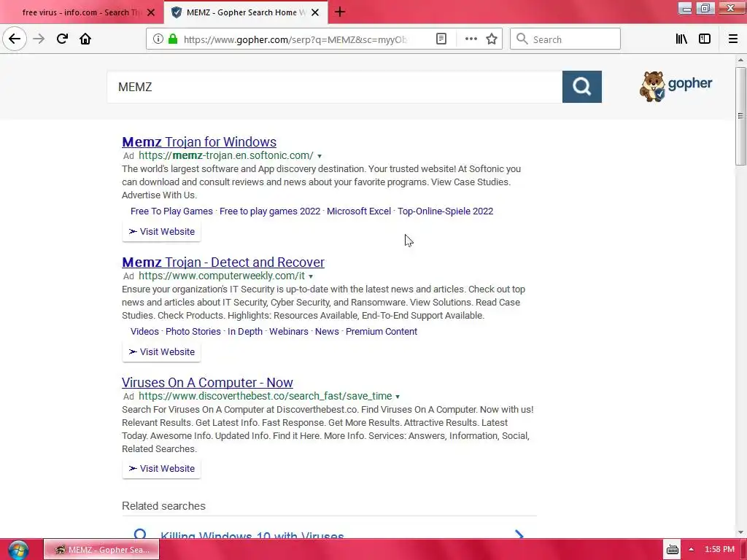Viewport: 747px width, 560px height.
Task: Click Visit Website under Softonic ad
Action: click(161, 231)
